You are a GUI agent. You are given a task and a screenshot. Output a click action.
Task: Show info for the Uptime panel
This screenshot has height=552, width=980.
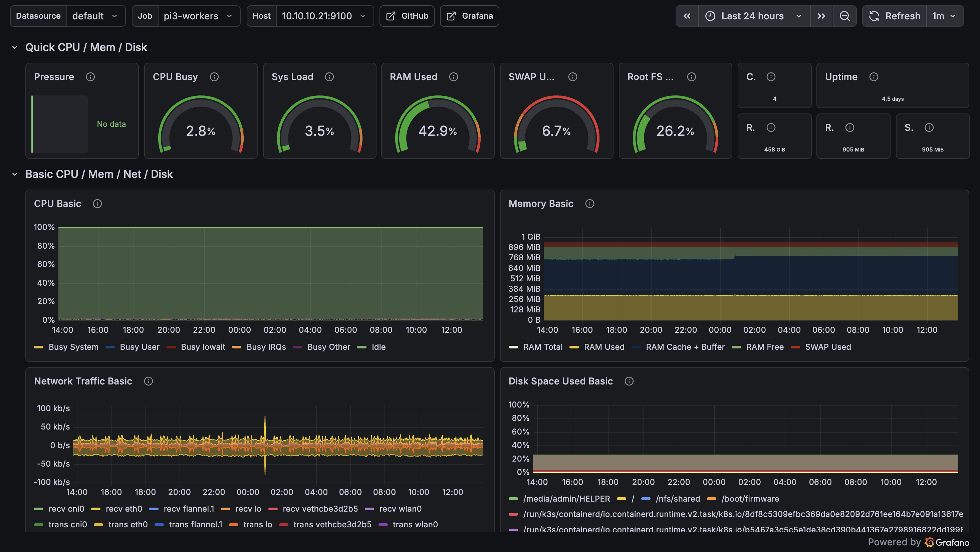[x=874, y=77]
